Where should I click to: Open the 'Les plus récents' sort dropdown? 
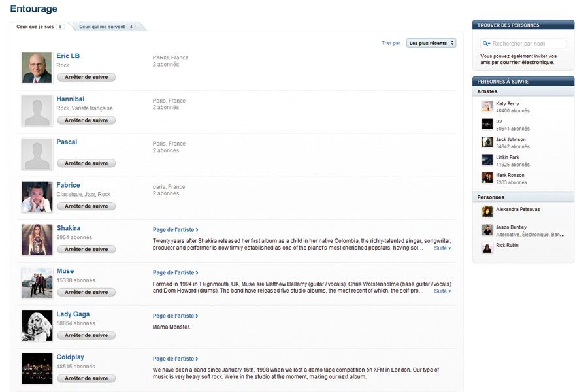pyautogui.click(x=431, y=43)
